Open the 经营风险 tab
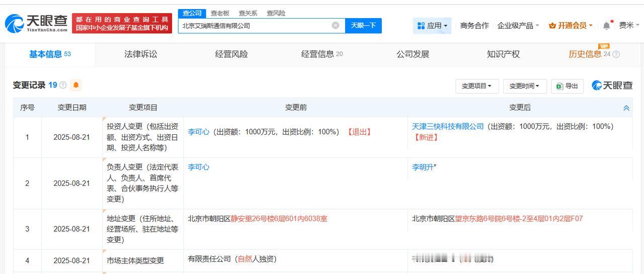 coord(231,54)
